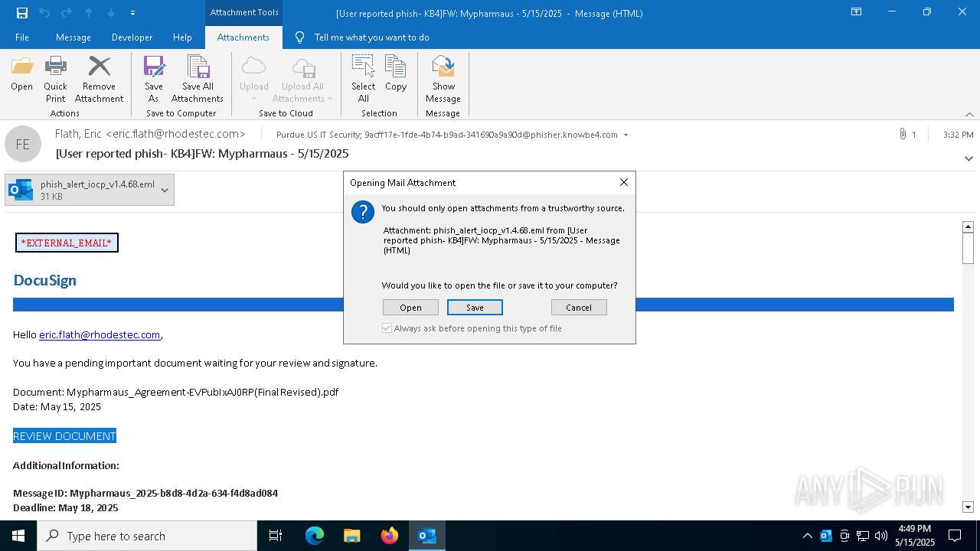This screenshot has width=980, height=551.
Task: Click the volume icon in system tray
Action: point(881,536)
